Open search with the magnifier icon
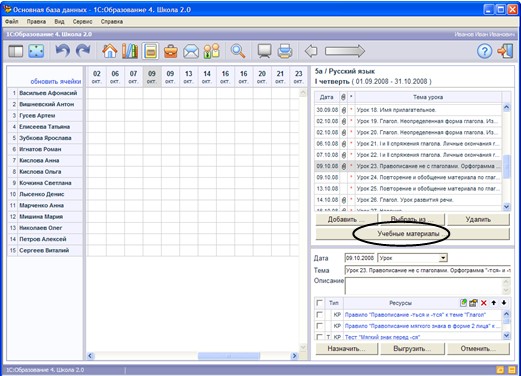521x376 pixels. coord(238,51)
